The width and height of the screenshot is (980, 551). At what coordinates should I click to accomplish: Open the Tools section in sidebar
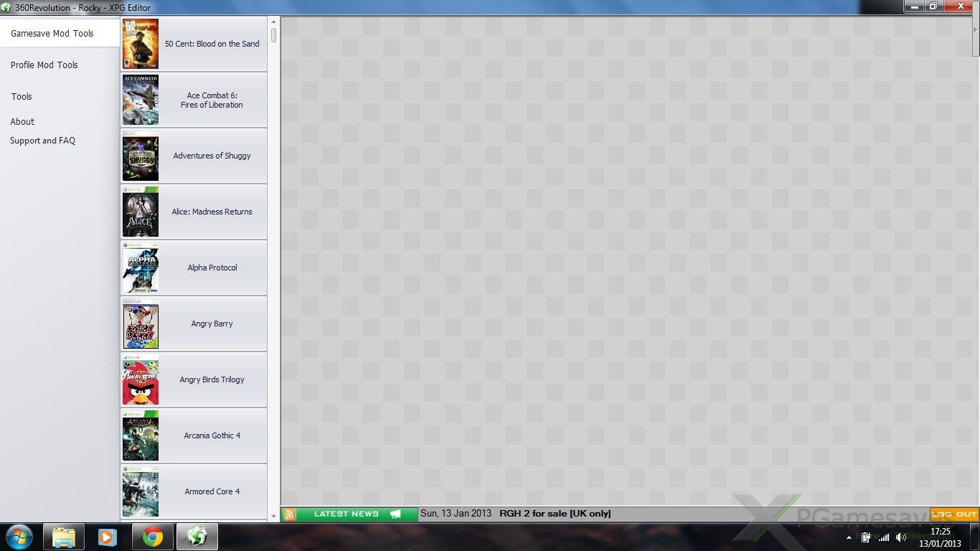point(22,97)
